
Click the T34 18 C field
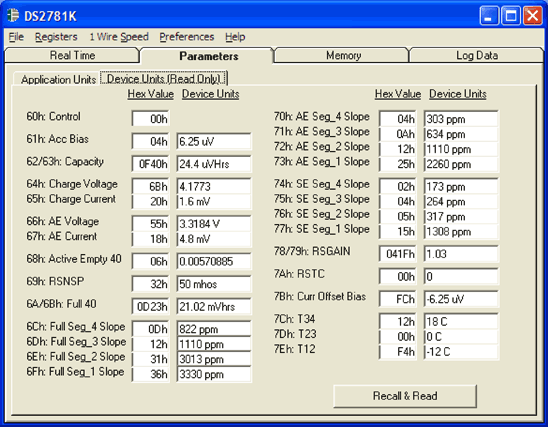(x=461, y=321)
